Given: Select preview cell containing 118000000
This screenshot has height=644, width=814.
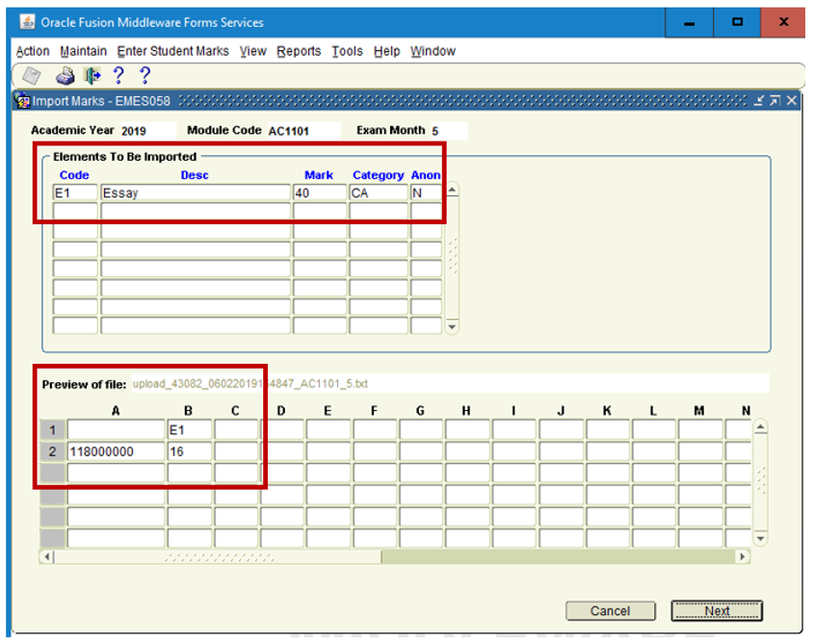Looking at the screenshot, I should click(116, 451).
